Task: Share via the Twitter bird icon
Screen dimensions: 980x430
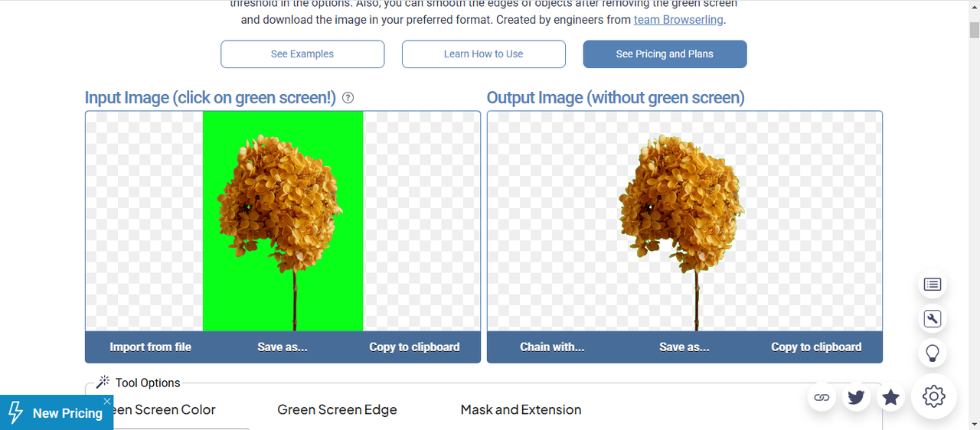Action: pyautogui.click(x=856, y=397)
